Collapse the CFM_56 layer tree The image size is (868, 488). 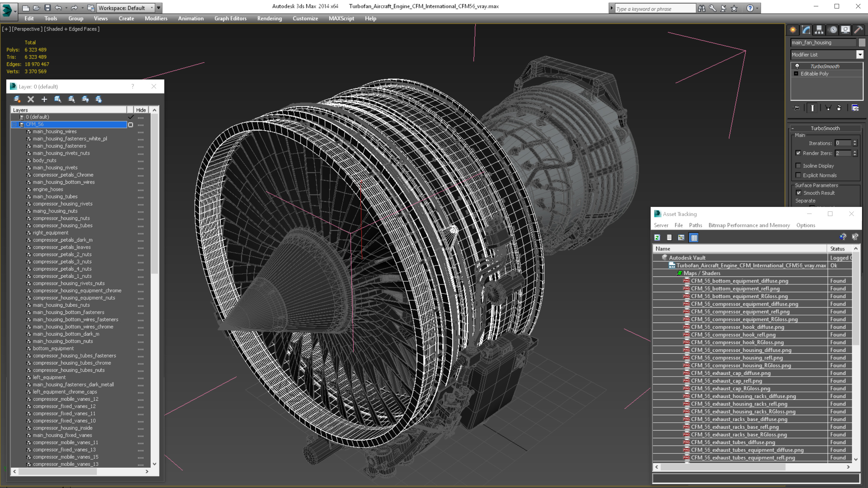pyautogui.click(x=14, y=125)
